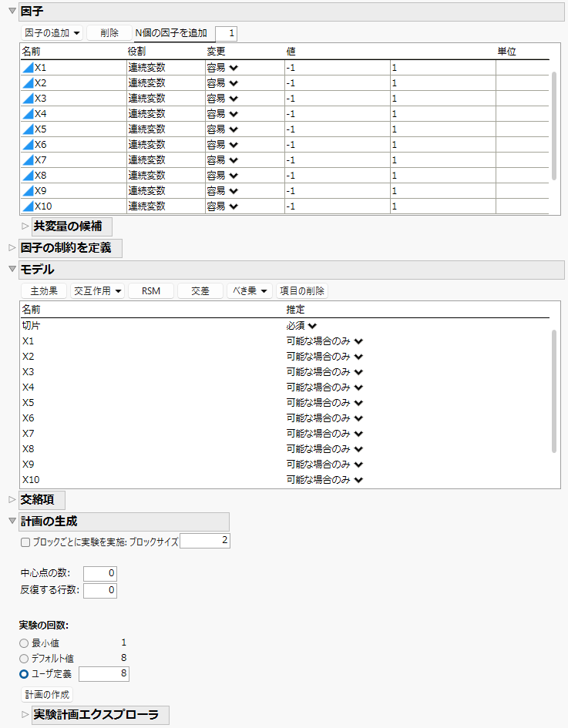Screen dimensions: 568x728
Task: Expand the 因子の制約を定義 section
Action: (12, 248)
